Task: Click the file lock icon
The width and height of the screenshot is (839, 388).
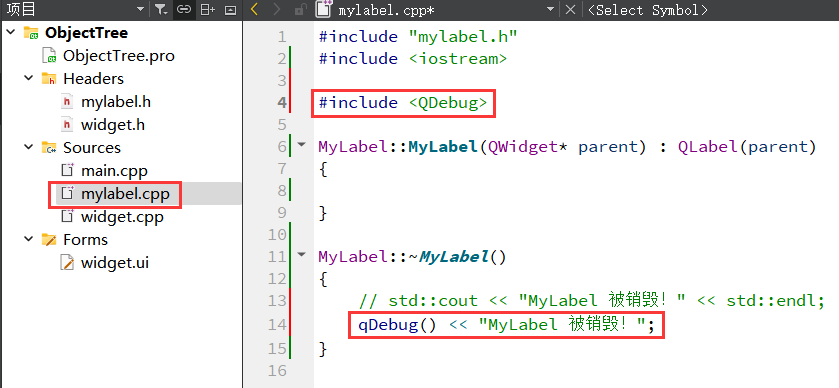Action: tap(301, 9)
